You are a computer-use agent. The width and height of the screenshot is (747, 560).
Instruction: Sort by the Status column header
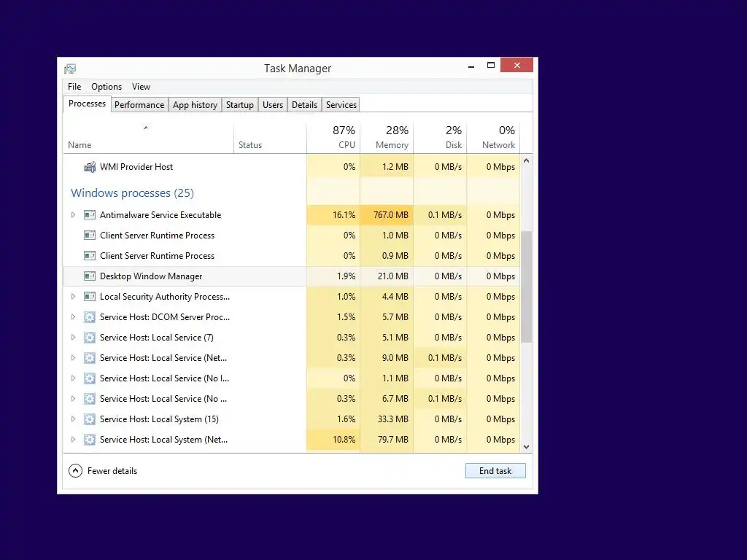[270, 138]
